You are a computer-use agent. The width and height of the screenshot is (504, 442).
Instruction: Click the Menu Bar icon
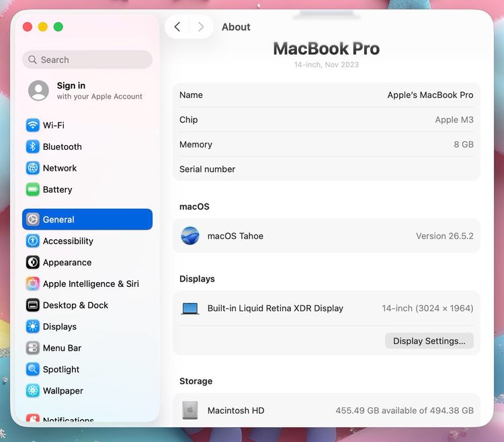coord(32,348)
